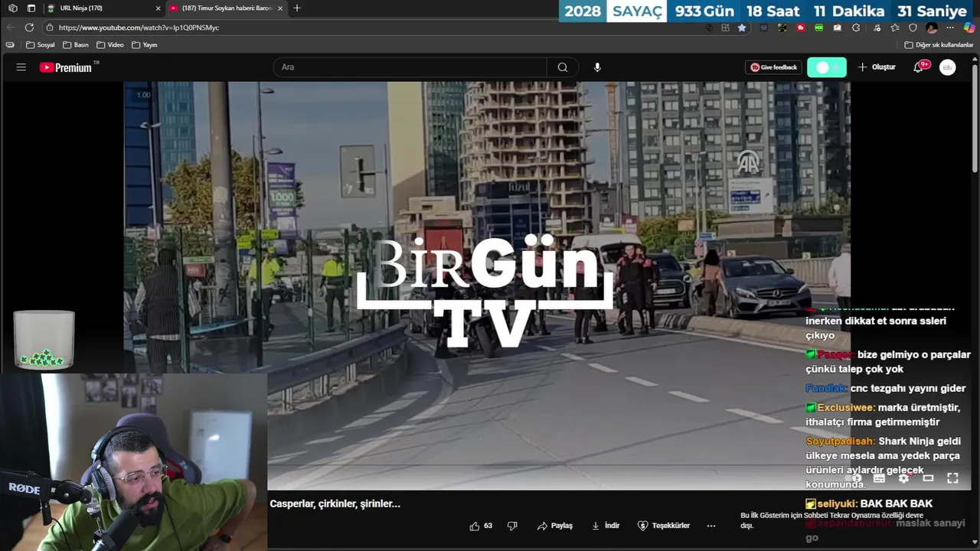Toggle subtitles in the video player

coord(880,478)
